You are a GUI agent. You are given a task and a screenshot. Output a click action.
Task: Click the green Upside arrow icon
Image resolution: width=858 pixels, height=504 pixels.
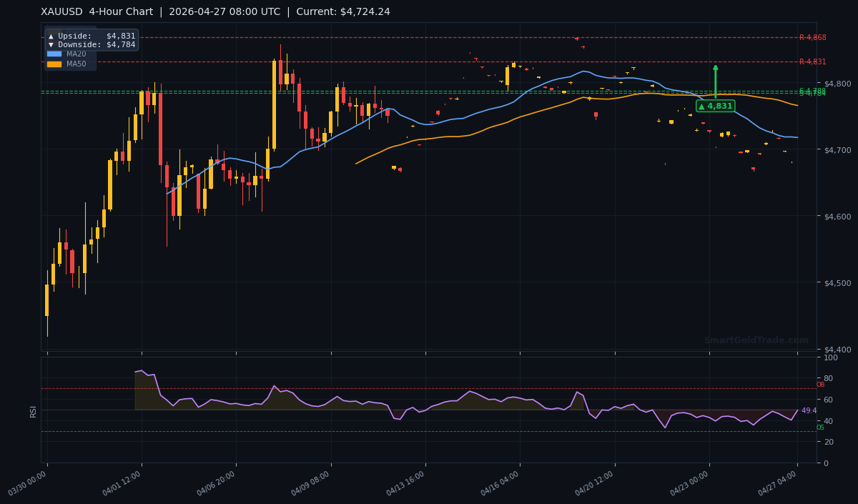[51, 36]
